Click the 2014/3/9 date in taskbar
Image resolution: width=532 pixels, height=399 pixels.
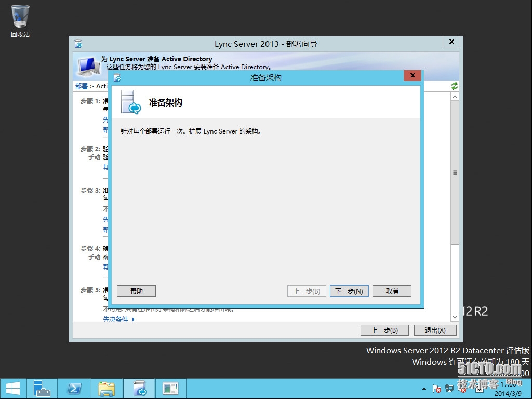(x=508, y=394)
